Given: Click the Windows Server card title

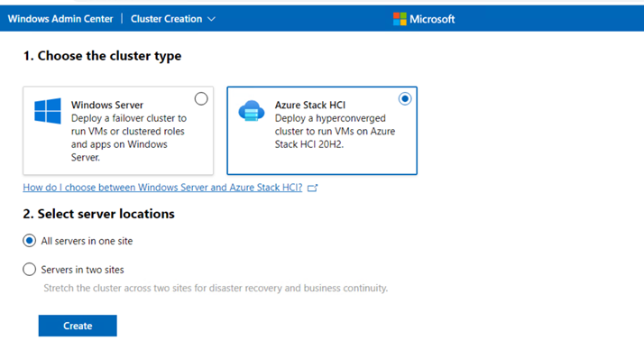Looking at the screenshot, I should 107,105.
